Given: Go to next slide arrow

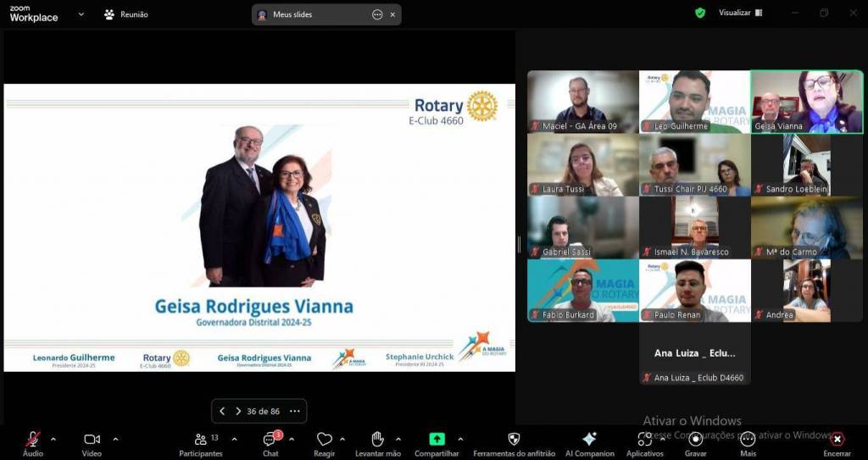Looking at the screenshot, I should 238,411.
